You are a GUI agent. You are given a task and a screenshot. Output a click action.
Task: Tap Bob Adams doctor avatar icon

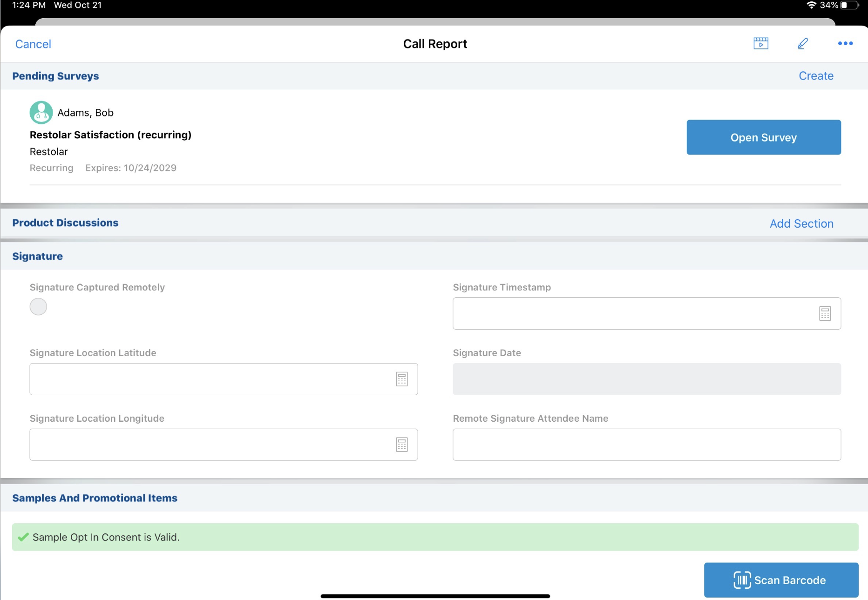click(41, 113)
